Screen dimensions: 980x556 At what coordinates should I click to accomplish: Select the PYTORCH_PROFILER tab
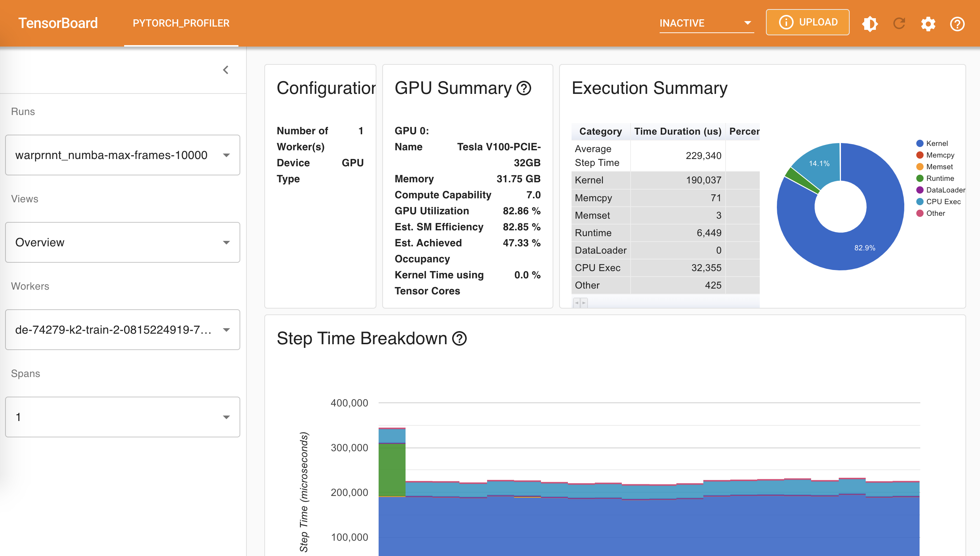pos(181,23)
